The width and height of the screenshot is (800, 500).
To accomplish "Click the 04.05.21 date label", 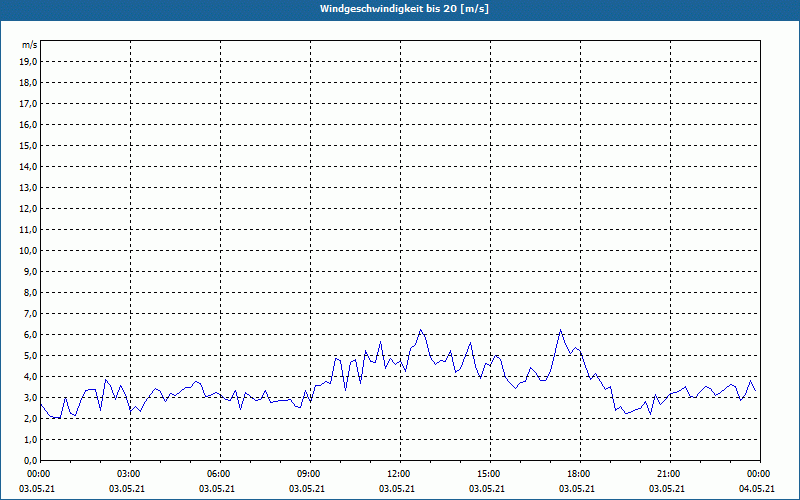I will click(757, 488).
